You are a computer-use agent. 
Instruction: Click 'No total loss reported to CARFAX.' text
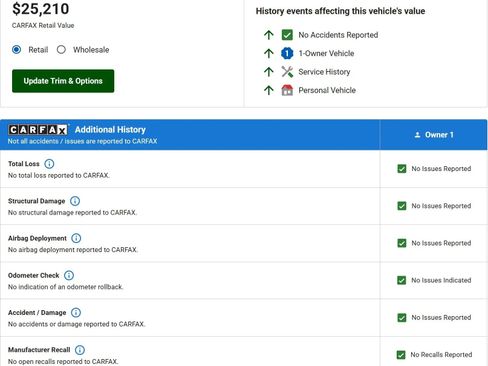click(x=59, y=175)
